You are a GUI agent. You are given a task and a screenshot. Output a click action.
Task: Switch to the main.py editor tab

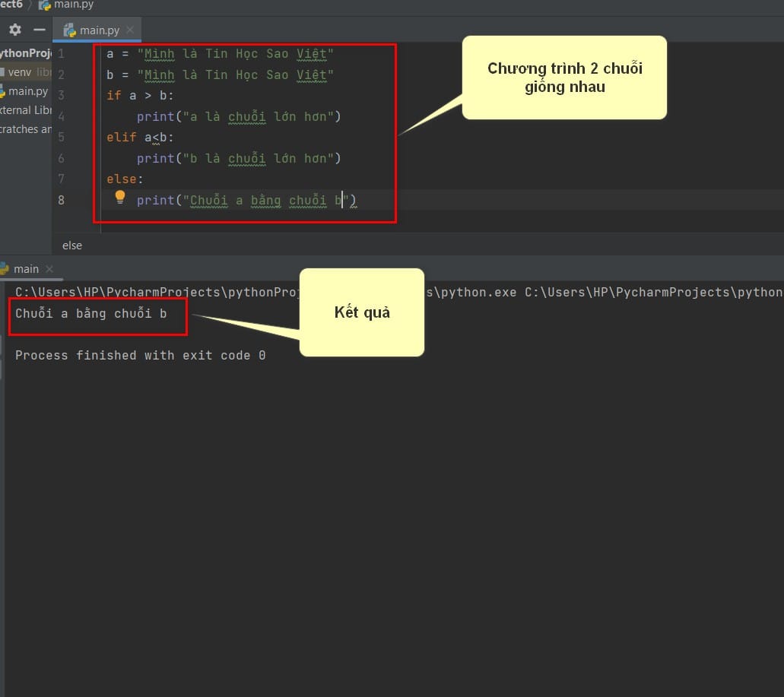97,30
